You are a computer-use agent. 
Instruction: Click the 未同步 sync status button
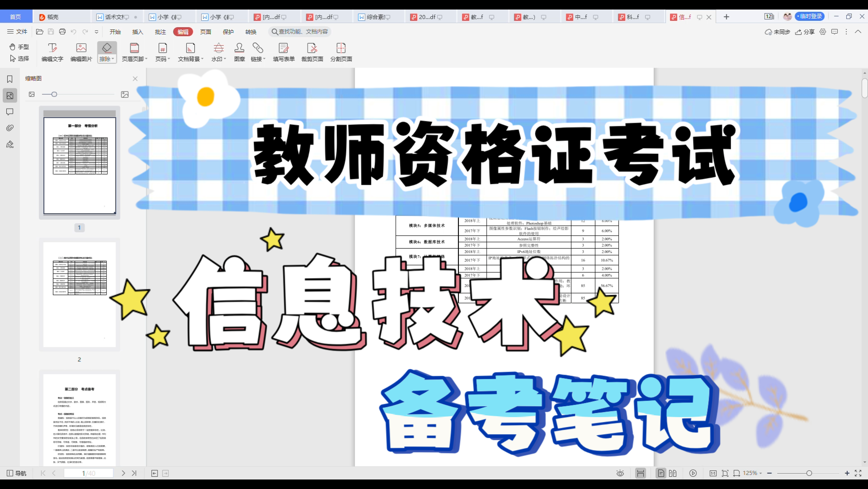click(x=777, y=32)
